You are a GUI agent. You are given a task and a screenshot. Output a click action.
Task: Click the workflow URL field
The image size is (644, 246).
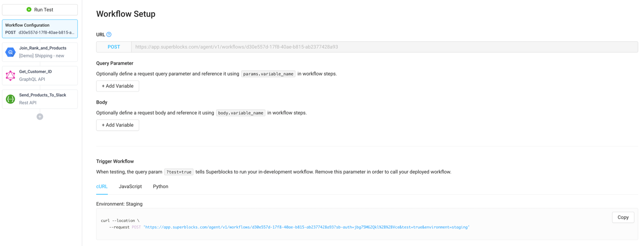[x=385, y=47]
